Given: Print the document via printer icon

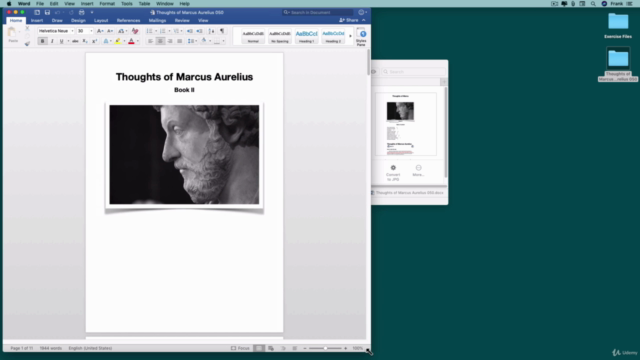Looking at the screenshot, I should pyautogui.click(x=82, y=12).
